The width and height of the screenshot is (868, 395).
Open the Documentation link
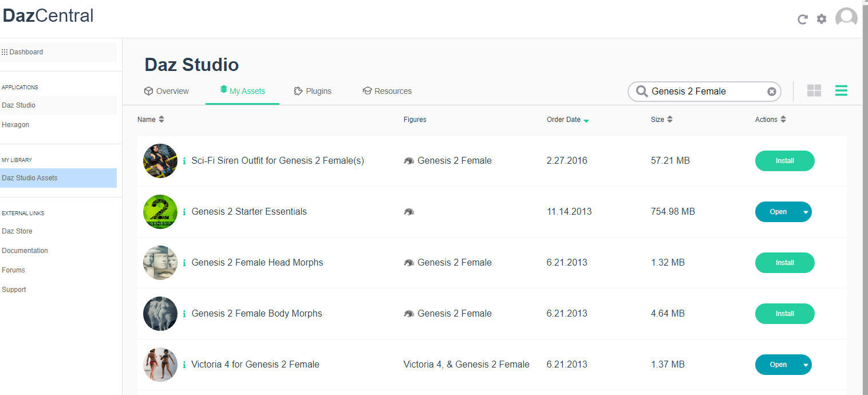click(x=25, y=251)
